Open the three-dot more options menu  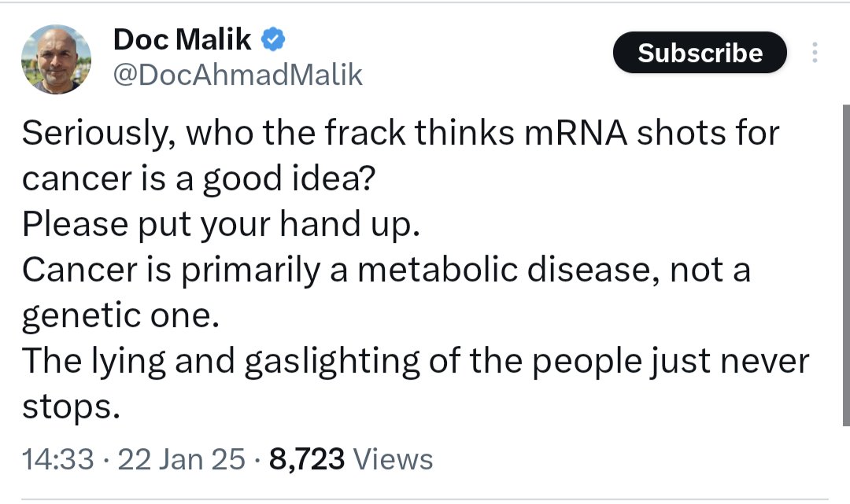click(815, 53)
